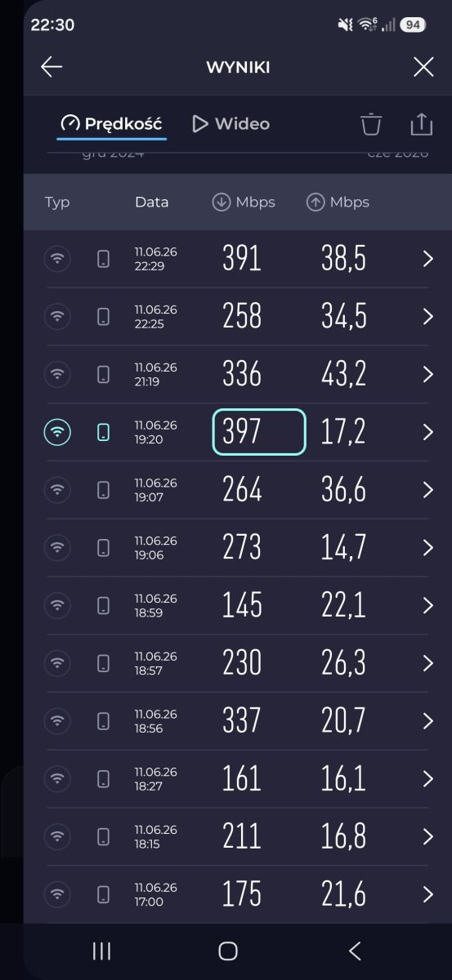Switch to the Wideo tab
Viewport: 452px width, 980px height.
[230, 124]
